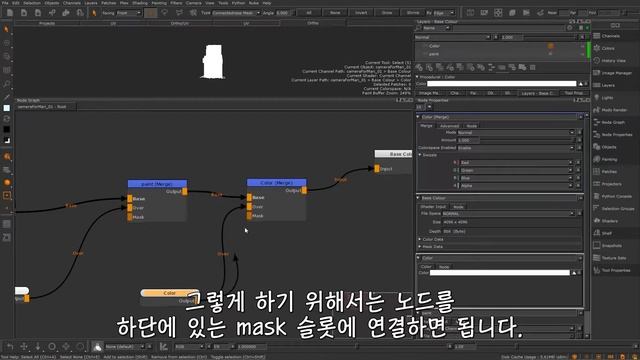Open the Shaders palette
The image size is (640, 360).
(606, 221)
